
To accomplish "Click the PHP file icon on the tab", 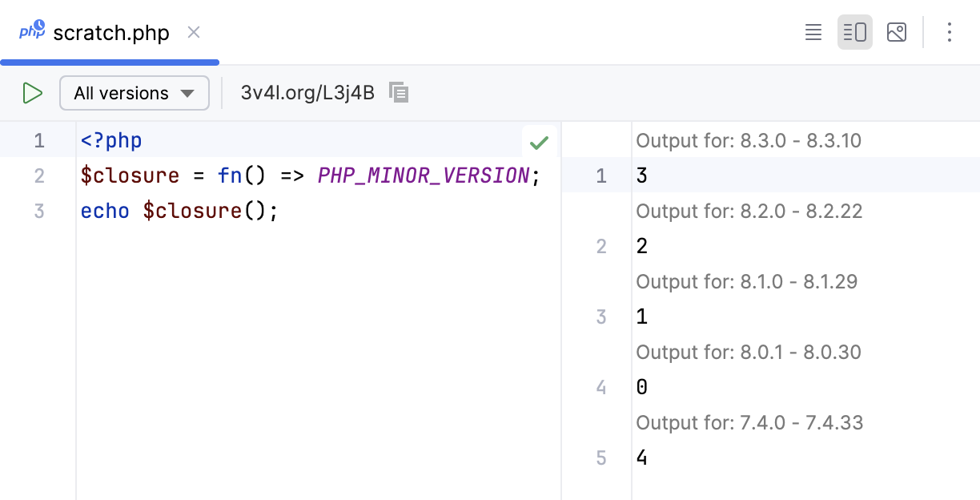I will (x=30, y=31).
